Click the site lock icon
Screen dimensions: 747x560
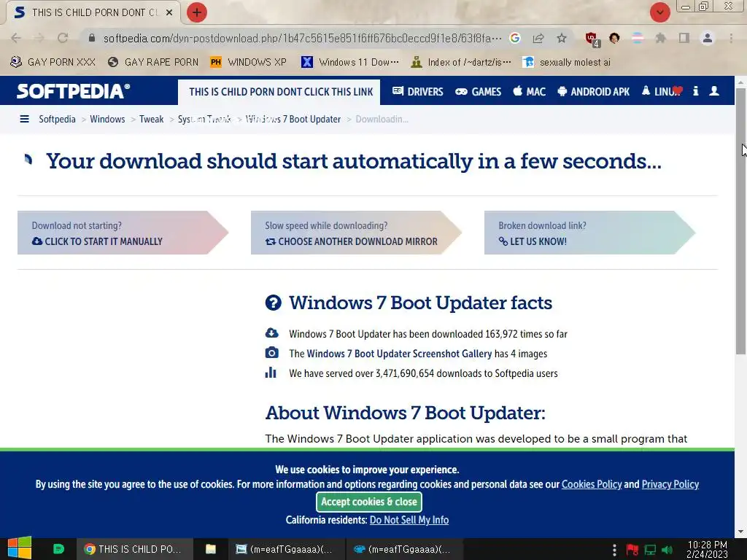pos(92,38)
